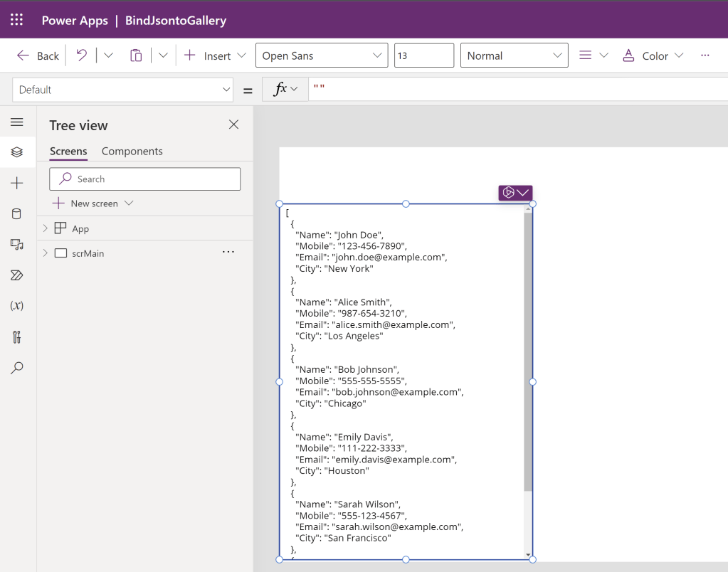Click the Paste clipboard icon
The height and width of the screenshot is (572, 728).
click(136, 55)
